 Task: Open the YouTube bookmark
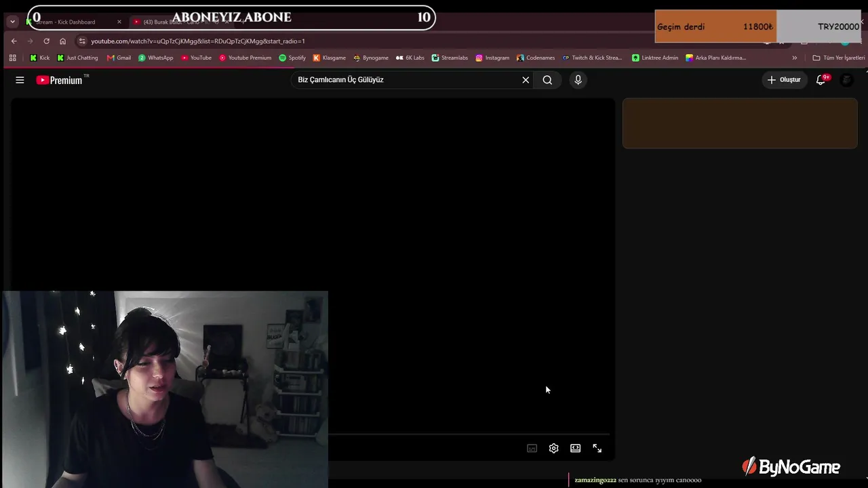[x=196, y=58]
